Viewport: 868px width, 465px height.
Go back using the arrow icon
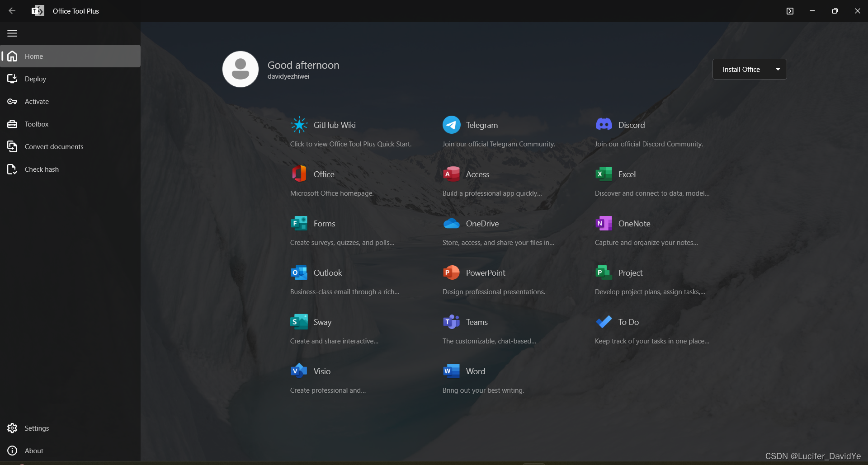point(12,11)
